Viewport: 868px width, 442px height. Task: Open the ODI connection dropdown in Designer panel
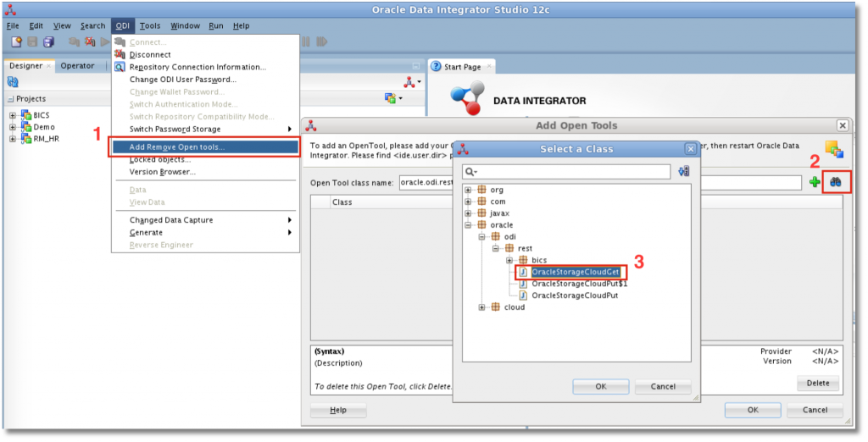[x=413, y=82]
